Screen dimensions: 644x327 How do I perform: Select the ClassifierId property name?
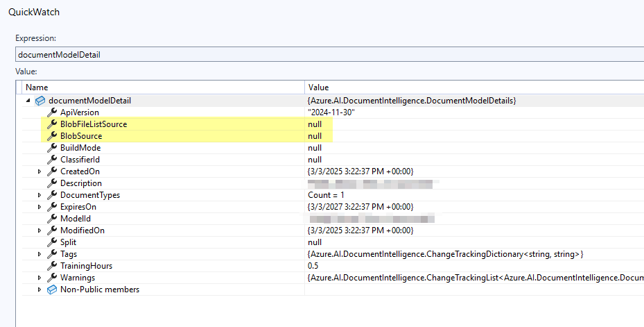tap(80, 160)
